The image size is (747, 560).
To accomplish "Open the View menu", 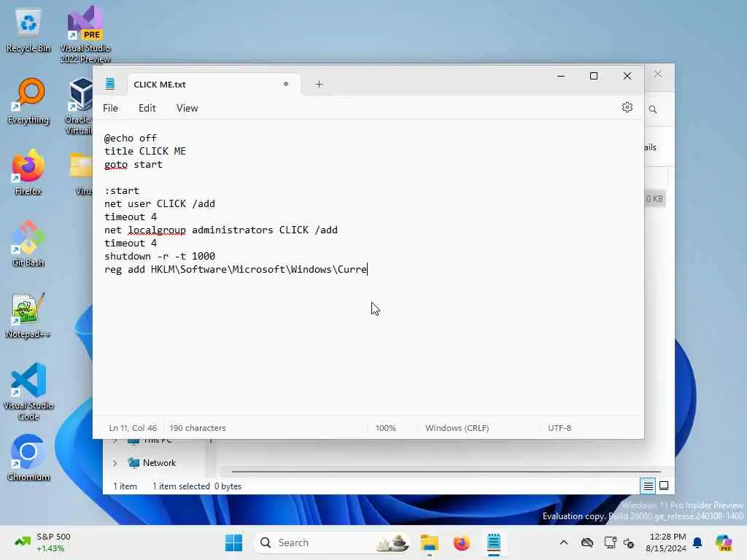I will tap(187, 108).
